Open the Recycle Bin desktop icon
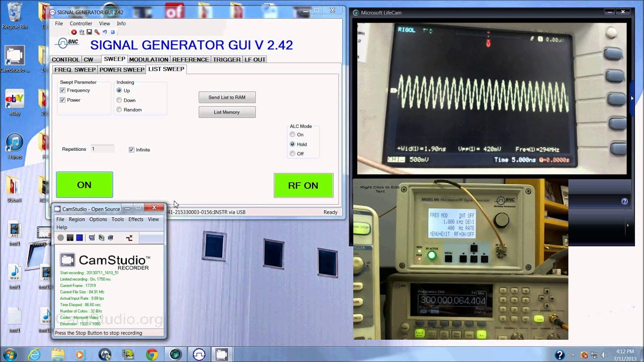Screen dimensions: 644x362 click(x=15, y=15)
